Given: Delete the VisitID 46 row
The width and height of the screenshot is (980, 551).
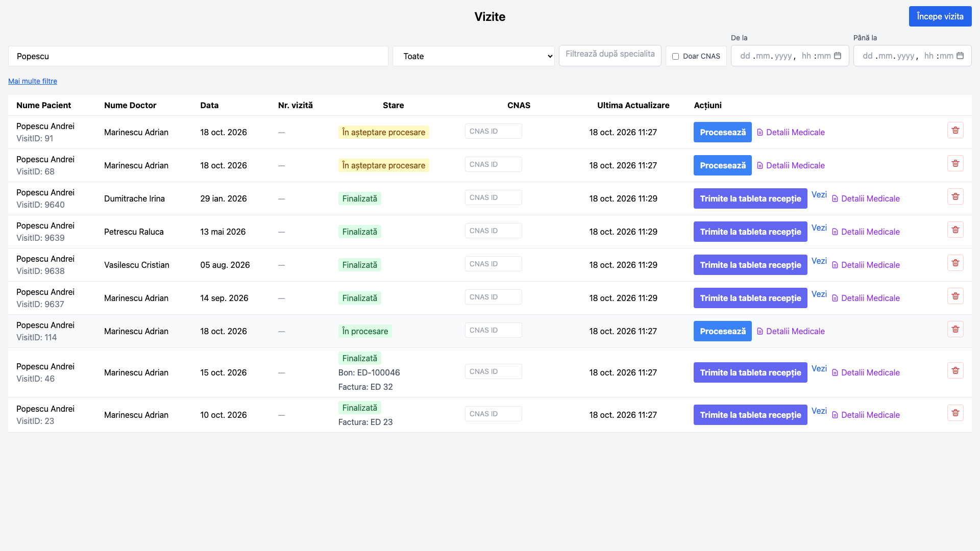Looking at the screenshot, I should 955,370.
